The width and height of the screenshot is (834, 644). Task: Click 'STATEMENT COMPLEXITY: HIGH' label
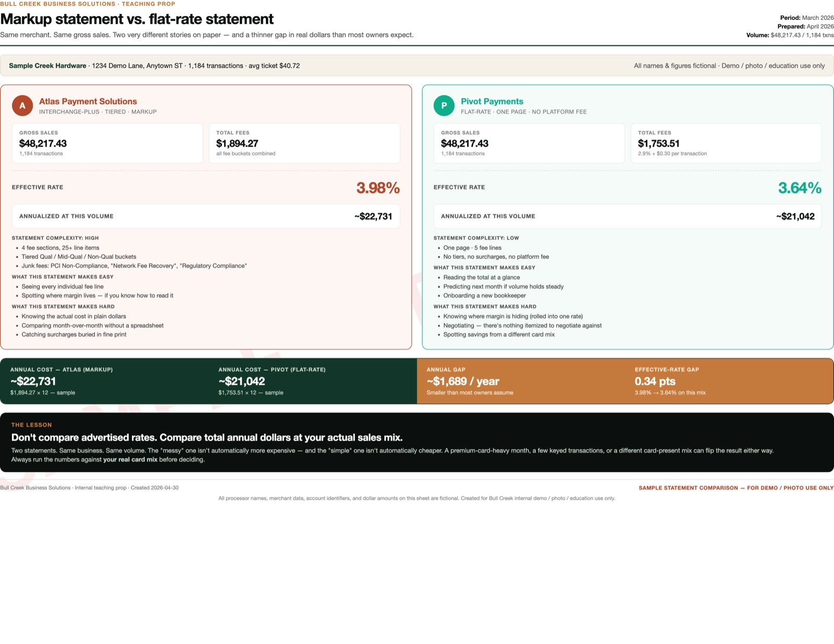[x=55, y=238]
